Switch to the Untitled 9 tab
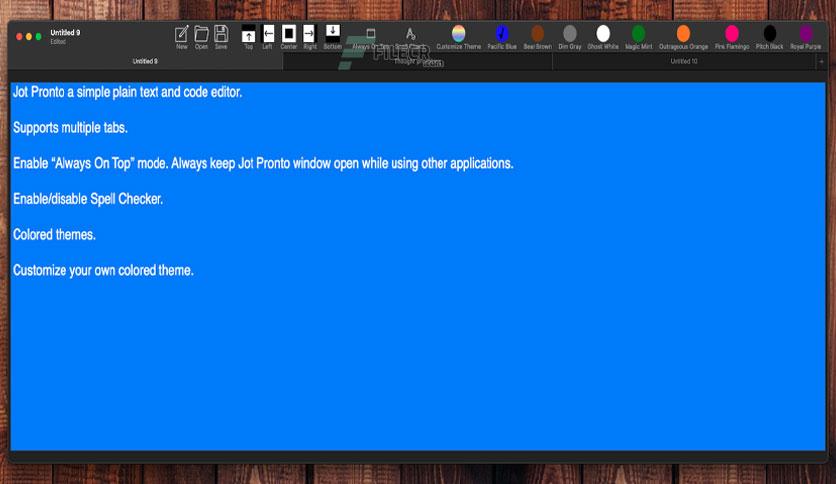Viewport: 836px width, 484px height. [x=145, y=61]
